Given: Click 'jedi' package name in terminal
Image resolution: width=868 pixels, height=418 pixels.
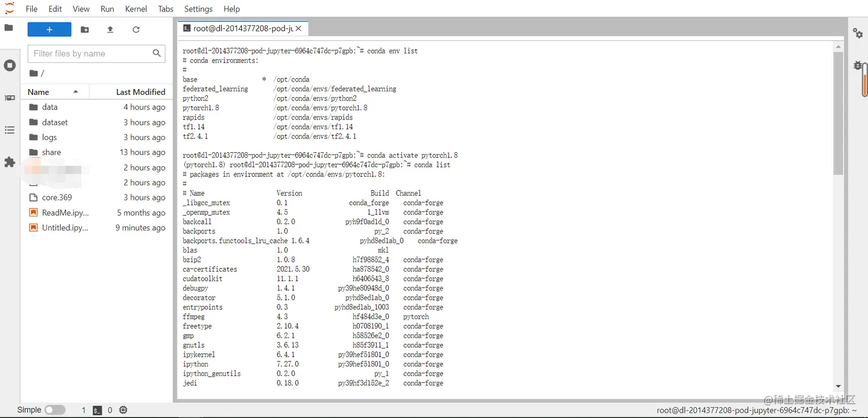Looking at the screenshot, I should (x=189, y=383).
